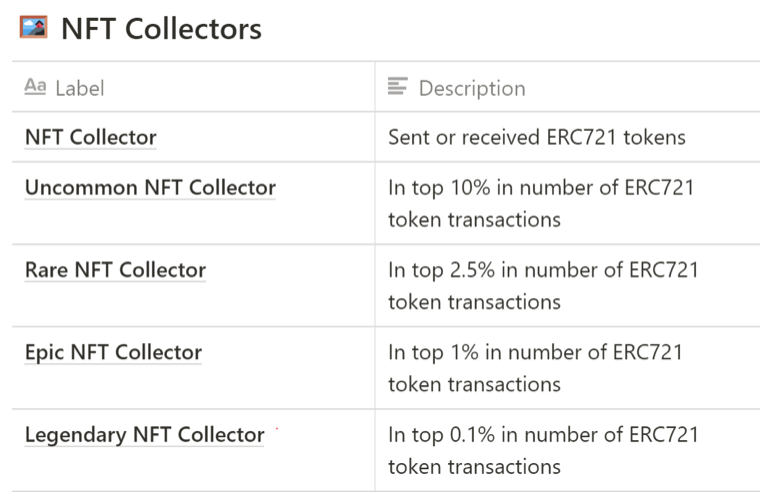Open the NFT Collector label link
778x492 pixels.
(91, 137)
